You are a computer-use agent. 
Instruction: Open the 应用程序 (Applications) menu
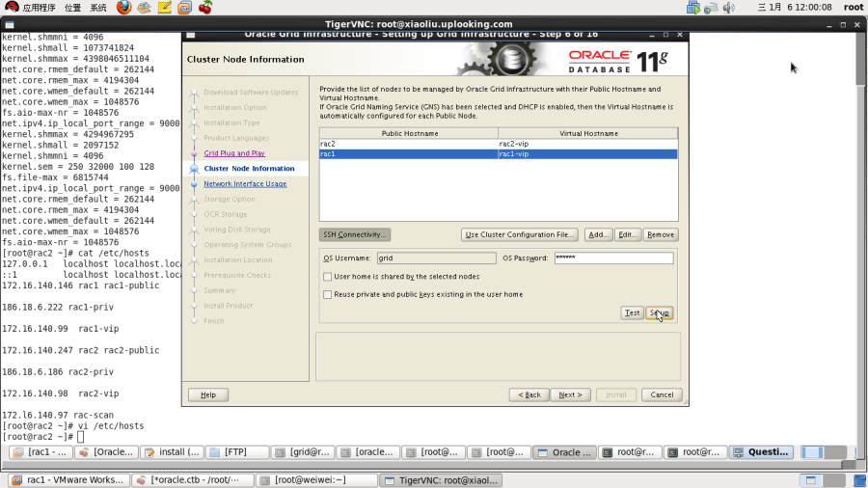click(x=39, y=7)
